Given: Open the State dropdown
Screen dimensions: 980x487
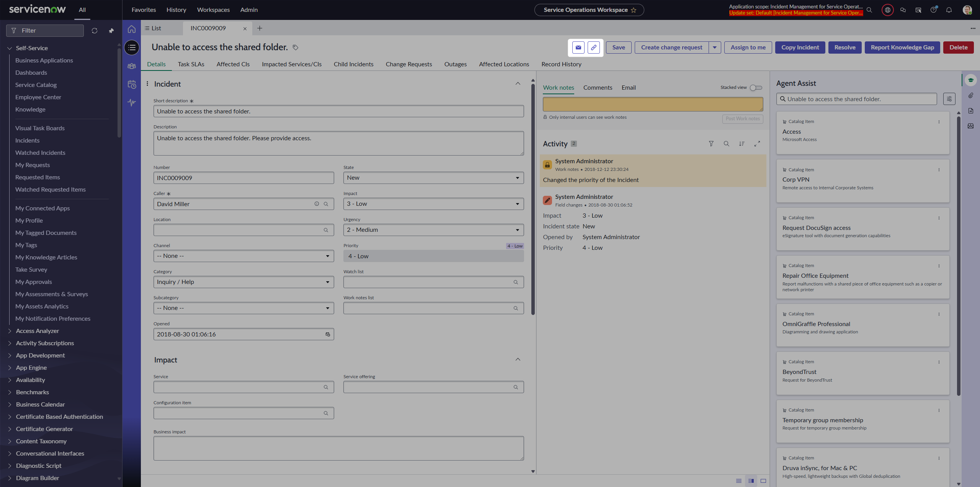Looking at the screenshot, I should point(433,178).
